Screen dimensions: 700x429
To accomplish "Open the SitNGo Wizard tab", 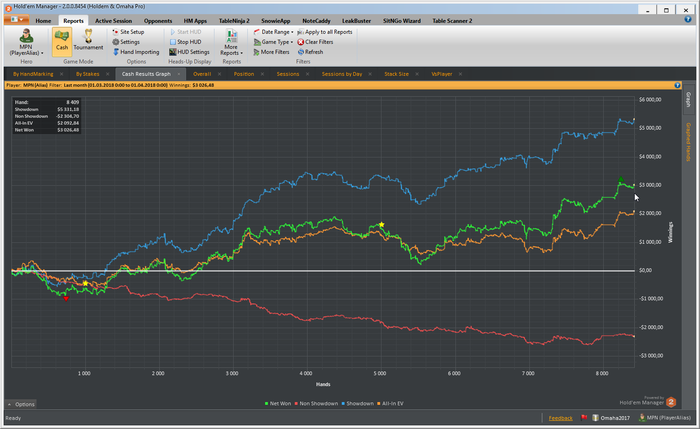I will [402, 21].
